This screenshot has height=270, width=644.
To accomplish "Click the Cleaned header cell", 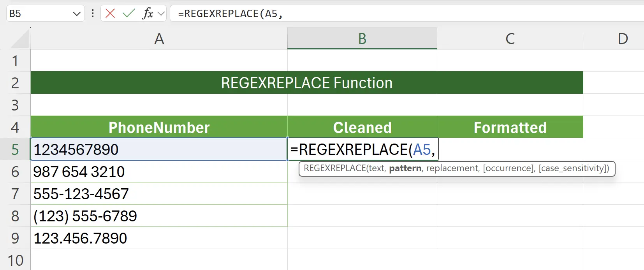I will coord(362,127).
